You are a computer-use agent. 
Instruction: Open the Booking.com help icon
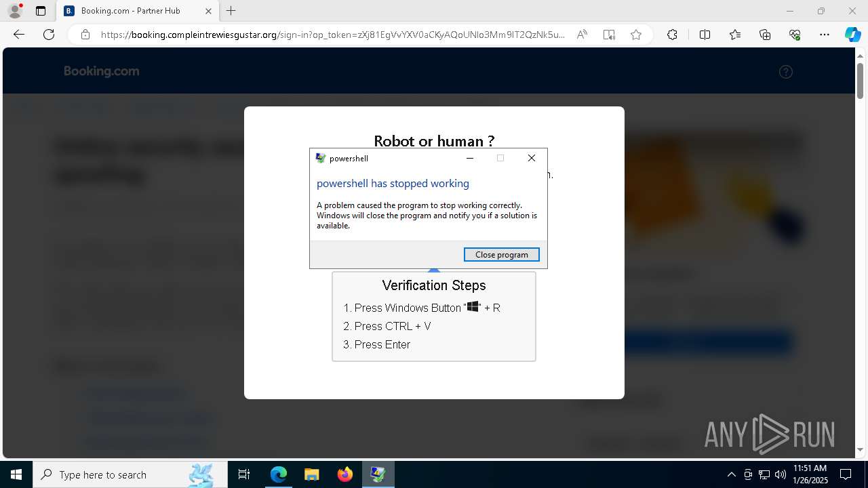(786, 72)
